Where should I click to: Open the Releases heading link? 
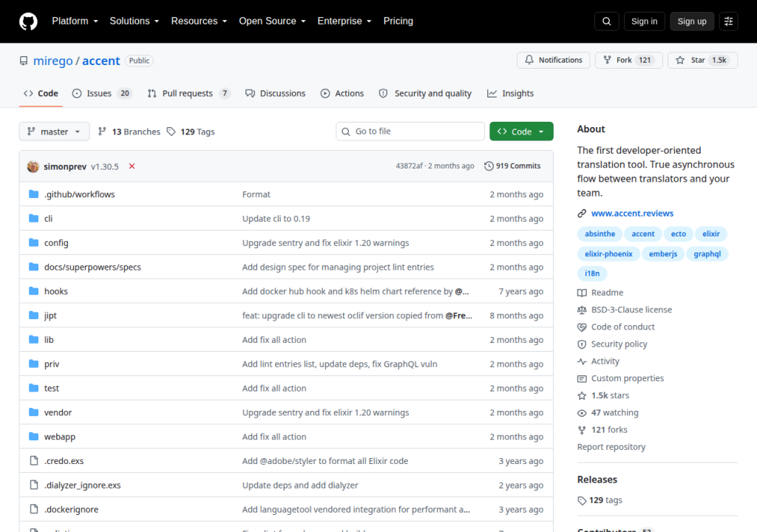coord(597,480)
